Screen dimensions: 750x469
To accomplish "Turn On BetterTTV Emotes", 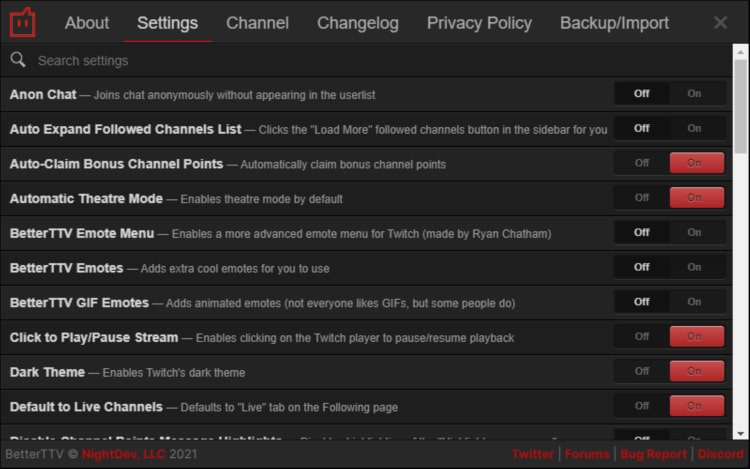I will pos(696,267).
